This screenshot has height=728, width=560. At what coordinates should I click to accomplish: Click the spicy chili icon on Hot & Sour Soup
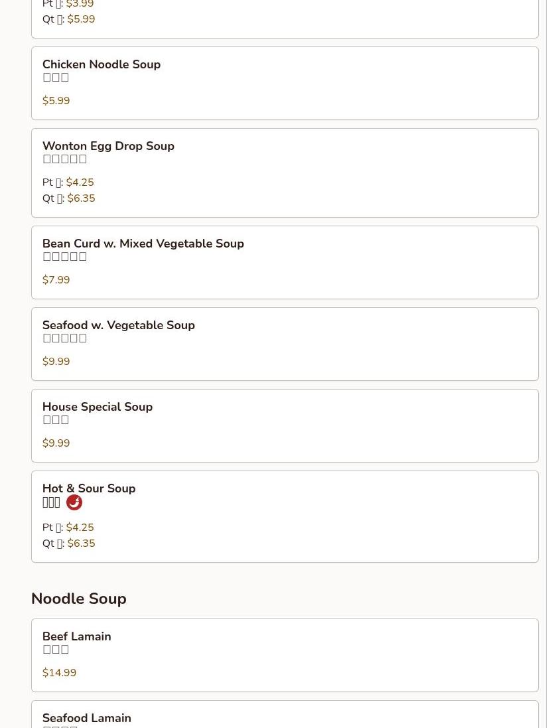point(74,503)
